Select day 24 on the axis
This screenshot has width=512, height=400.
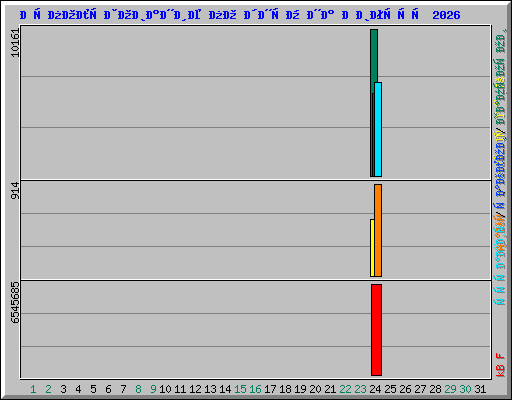tap(375, 389)
